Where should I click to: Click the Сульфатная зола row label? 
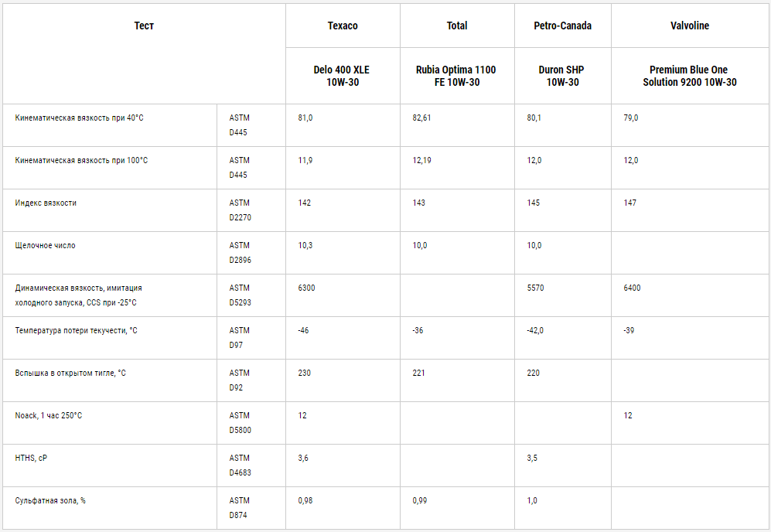50,500
